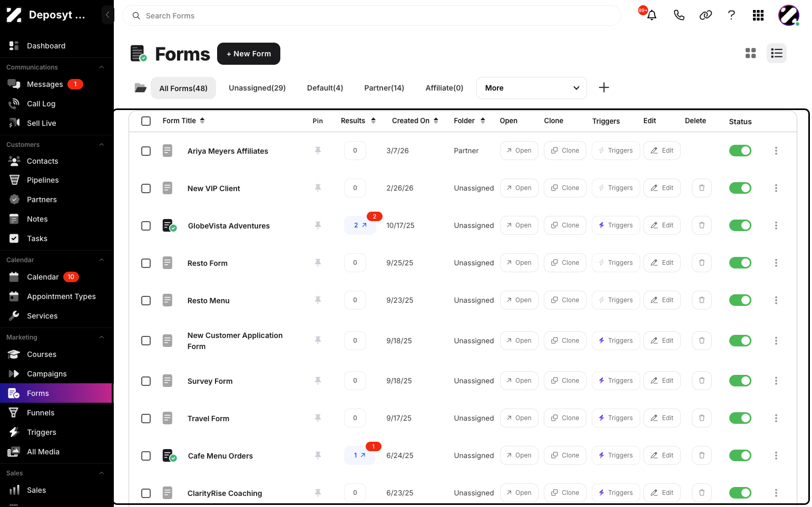Check the Ariya Meyers Affiliates row
The width and height of the screenshot is (812, 507).
coord(146,151)
